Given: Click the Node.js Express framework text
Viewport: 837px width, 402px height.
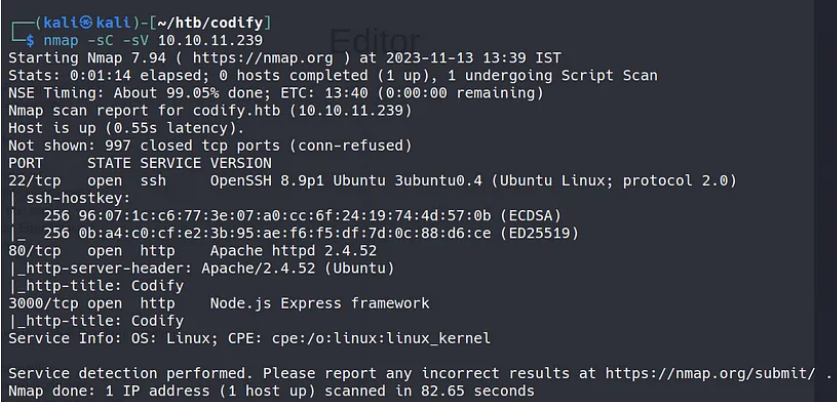Looking at the screenshot, I should pos(319,303).
